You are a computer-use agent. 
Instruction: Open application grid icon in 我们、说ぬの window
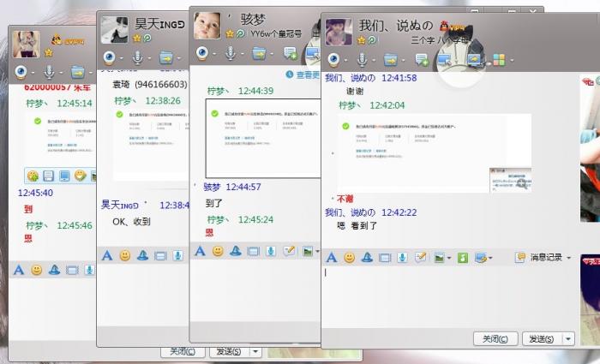coord(499,60)
